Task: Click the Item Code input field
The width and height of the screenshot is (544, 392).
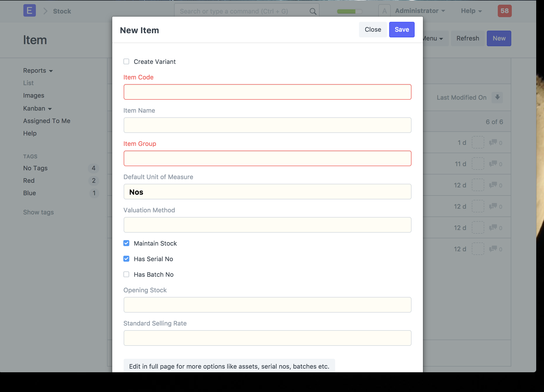Action: tap(267, 92)
